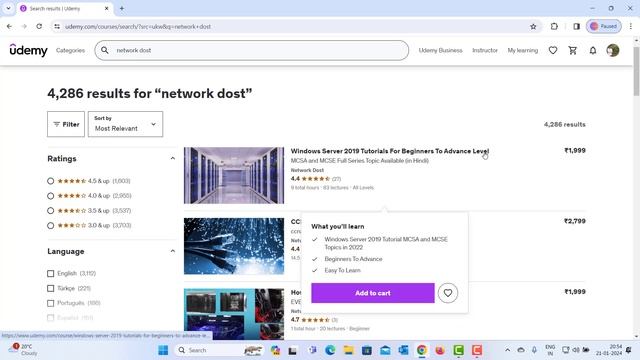
Task: Open the fiber cables course thumbnail
Action: [234, 246]
